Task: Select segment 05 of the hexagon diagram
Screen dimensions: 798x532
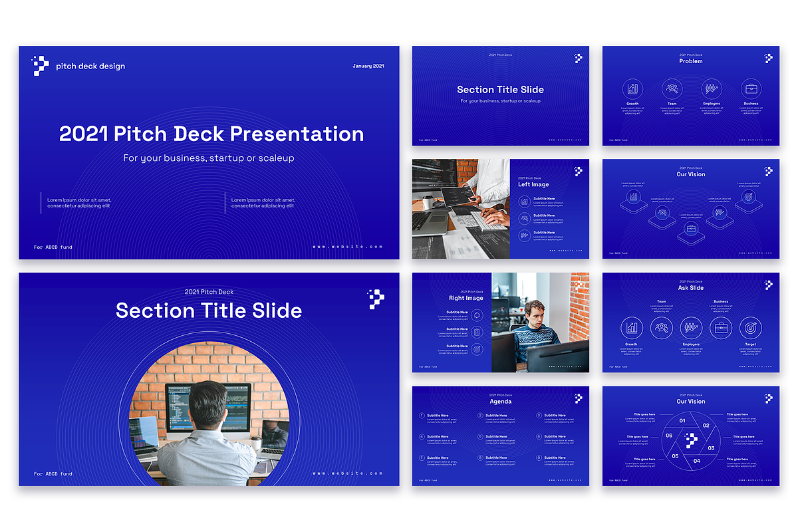Action: coord(675,456)
